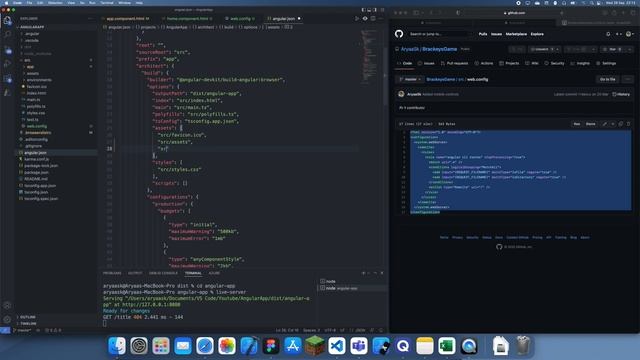Open Safari from the Dock
The width and height of the screenshot is (640, 360).
205,346
